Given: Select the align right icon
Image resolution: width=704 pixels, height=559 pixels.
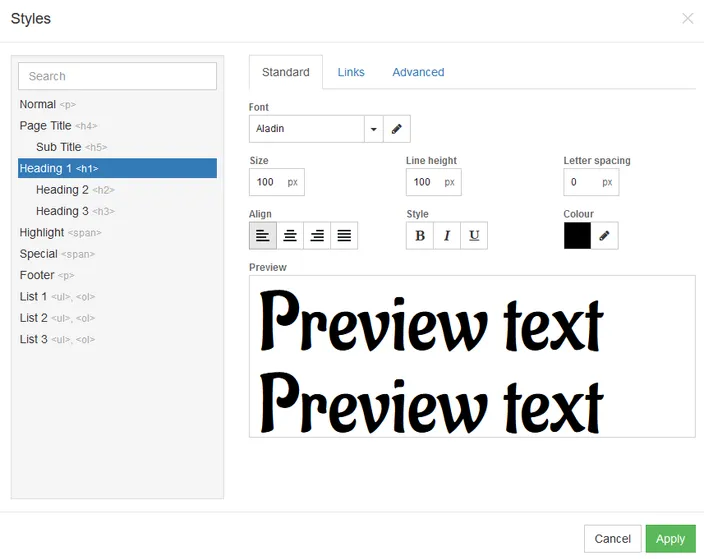Looking at the screenshot, I should pyautogui.click(x=317, y=235).
